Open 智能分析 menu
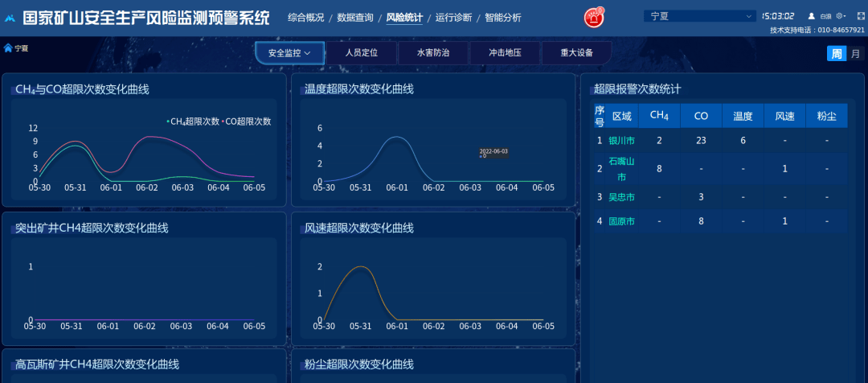 click(x=502, y=18)
